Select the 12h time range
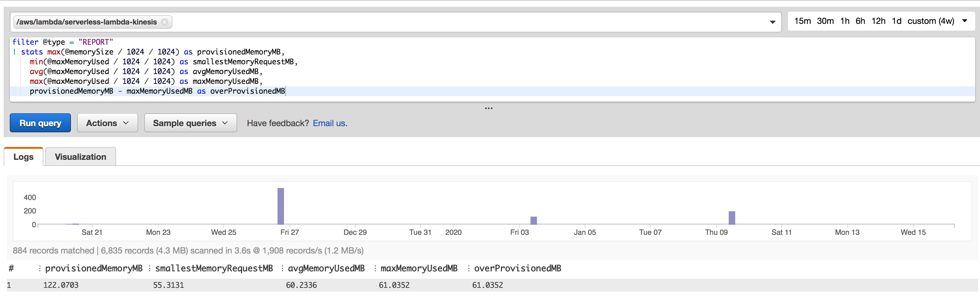This screenshot has height=297, width=980. pos(878,21)
